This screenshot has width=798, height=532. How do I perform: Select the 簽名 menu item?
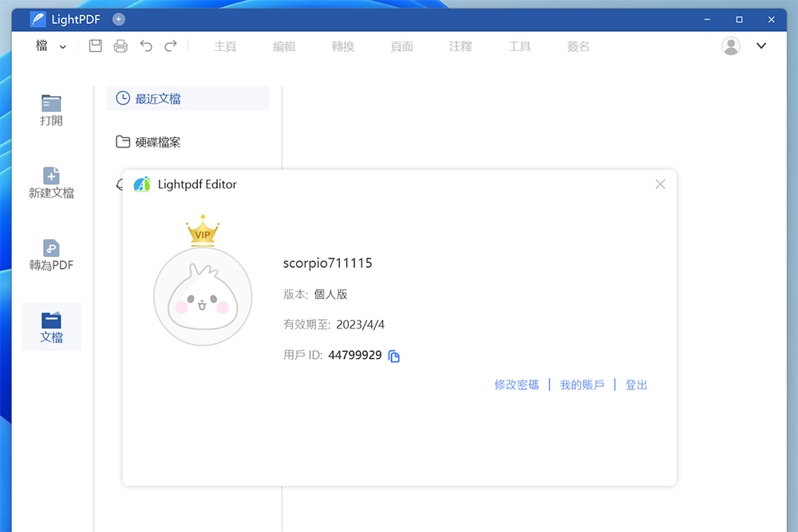point(578,46)
